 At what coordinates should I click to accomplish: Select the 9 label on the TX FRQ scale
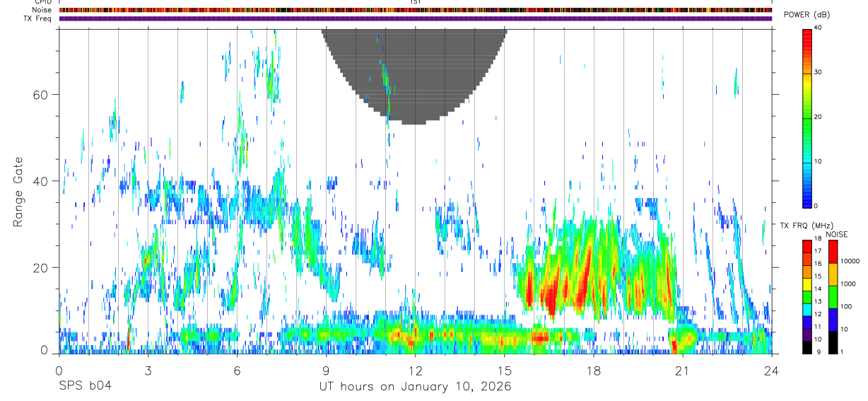pyautogui.click(x=817, y=351)
